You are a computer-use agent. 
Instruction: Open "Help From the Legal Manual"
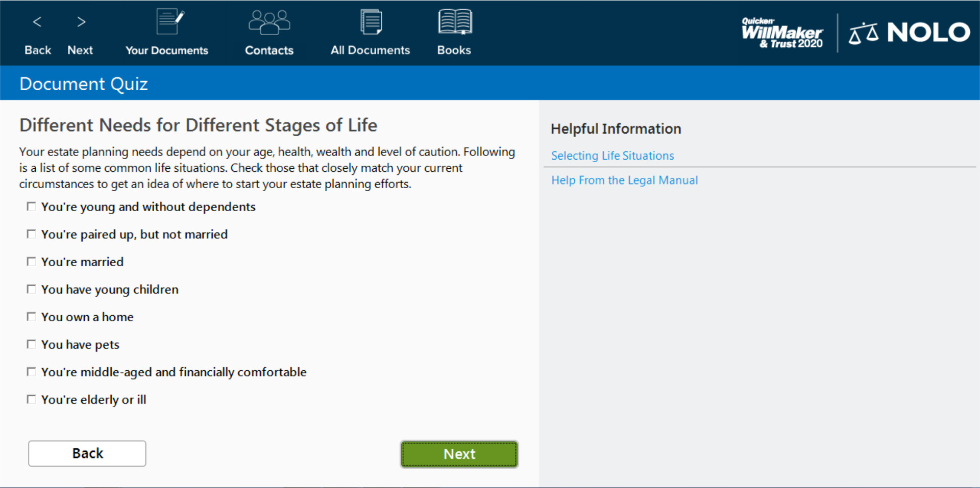(624, 180)
